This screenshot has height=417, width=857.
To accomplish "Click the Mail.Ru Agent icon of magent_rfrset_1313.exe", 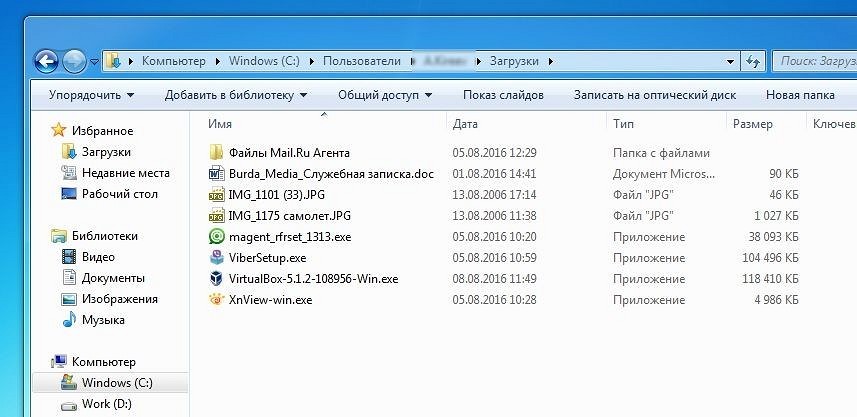I will [216, 237].
